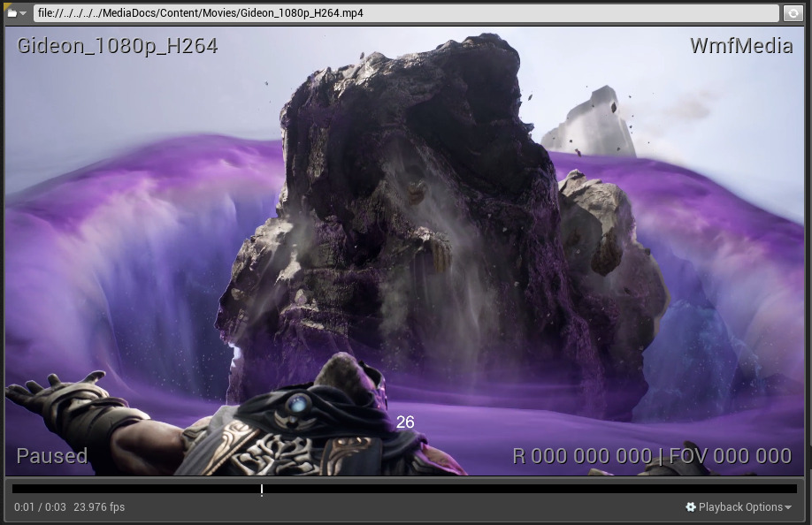This screenshot has height=525, width=812.
Task: Click the Gideon_1080p_H264 overlay title
Action: point(117,46)
